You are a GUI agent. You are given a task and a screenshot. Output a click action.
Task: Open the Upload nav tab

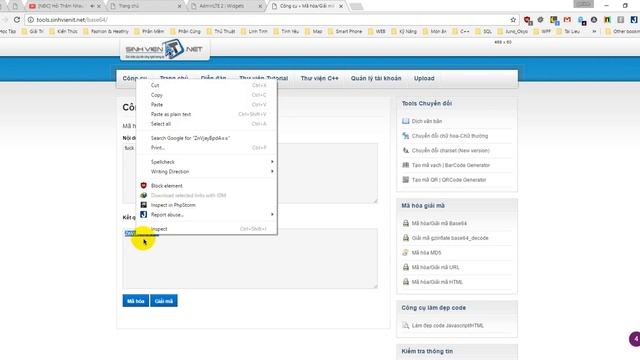(424, 78)
